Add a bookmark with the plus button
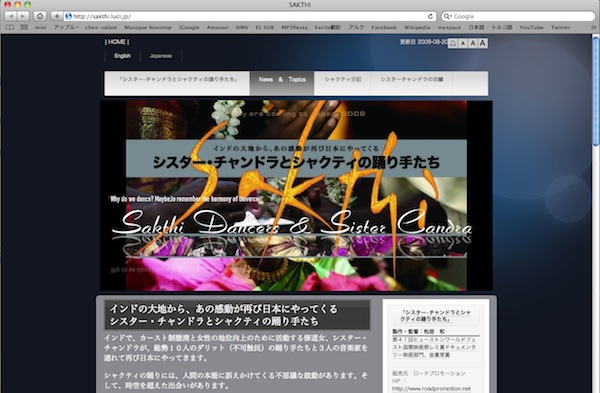 coord(57,16)
